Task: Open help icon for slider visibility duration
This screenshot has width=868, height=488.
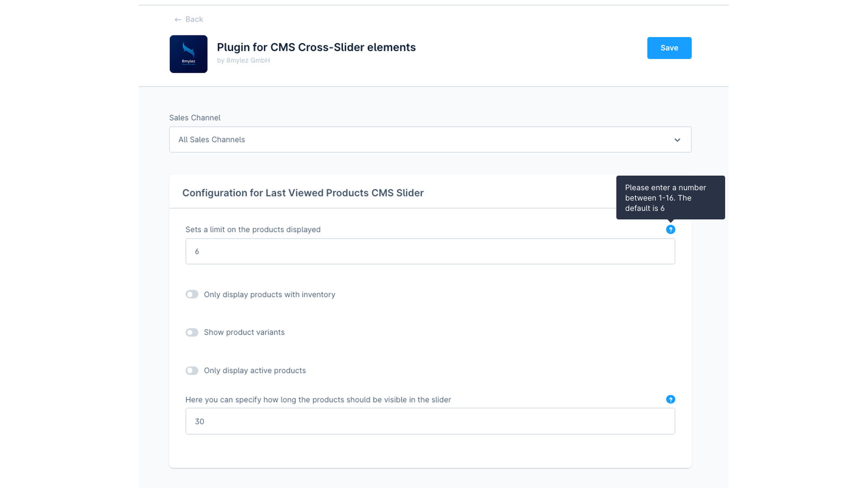Action: tap(670, 399)
